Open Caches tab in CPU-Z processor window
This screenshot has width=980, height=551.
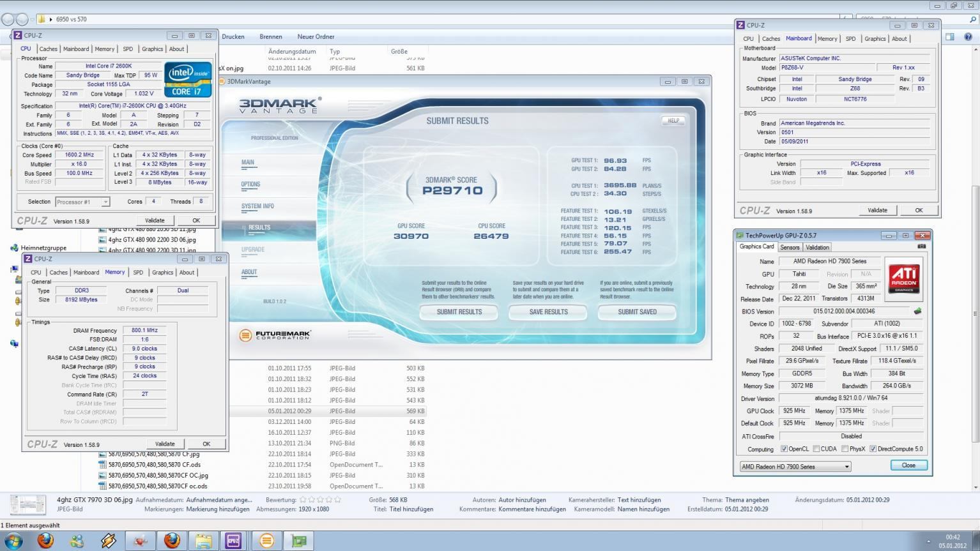48,49
